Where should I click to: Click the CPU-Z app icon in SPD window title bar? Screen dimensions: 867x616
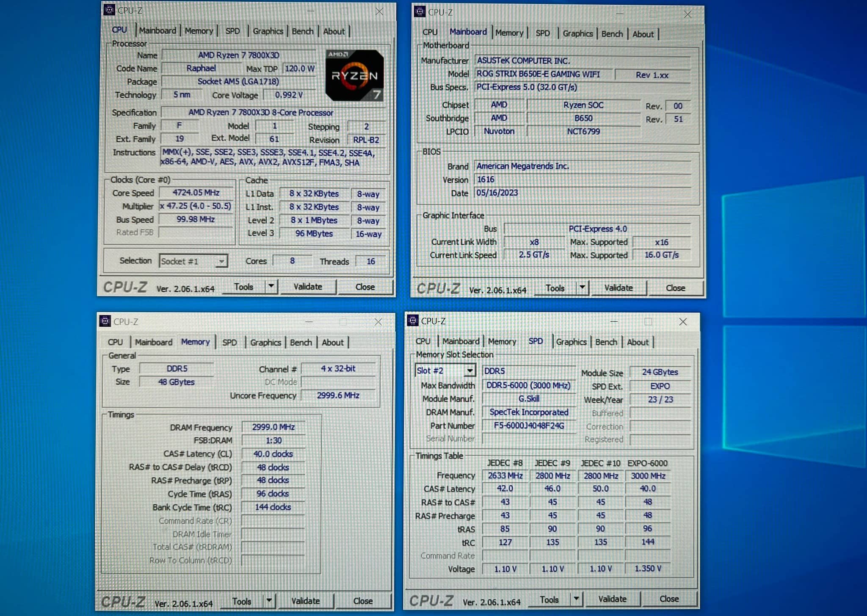[413, 320]
